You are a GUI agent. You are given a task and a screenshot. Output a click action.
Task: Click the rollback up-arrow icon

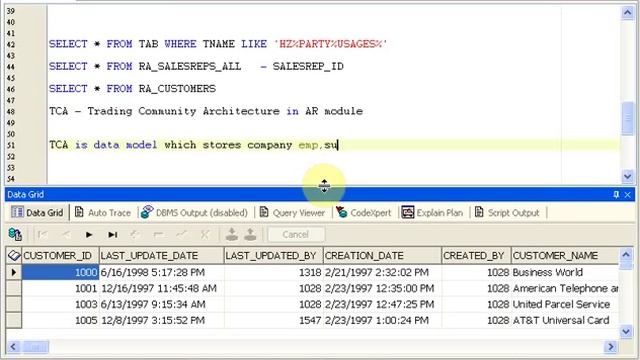pos(250,234)
